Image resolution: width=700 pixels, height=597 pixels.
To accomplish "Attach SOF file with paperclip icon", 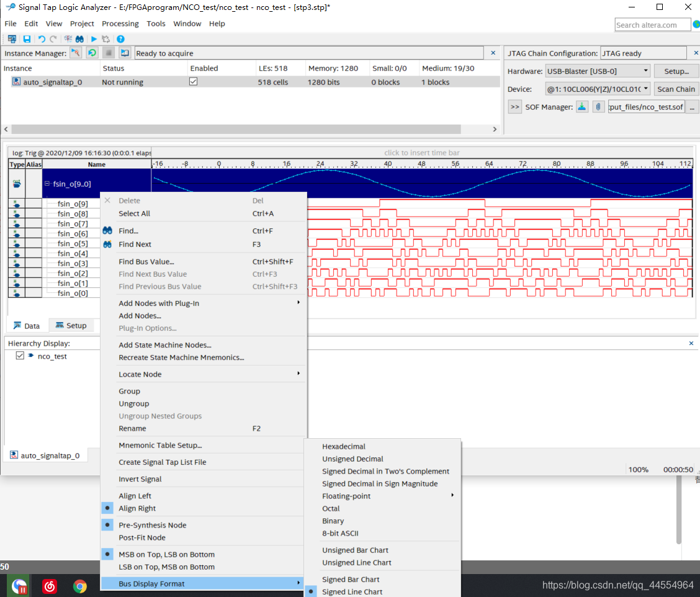I will coord(598,107).
